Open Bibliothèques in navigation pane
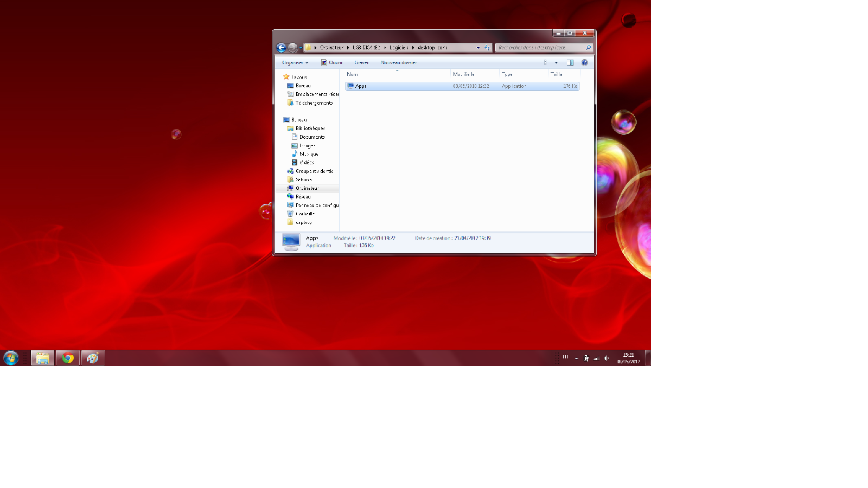This screenshot has height=488, width=868. (306, 129)
